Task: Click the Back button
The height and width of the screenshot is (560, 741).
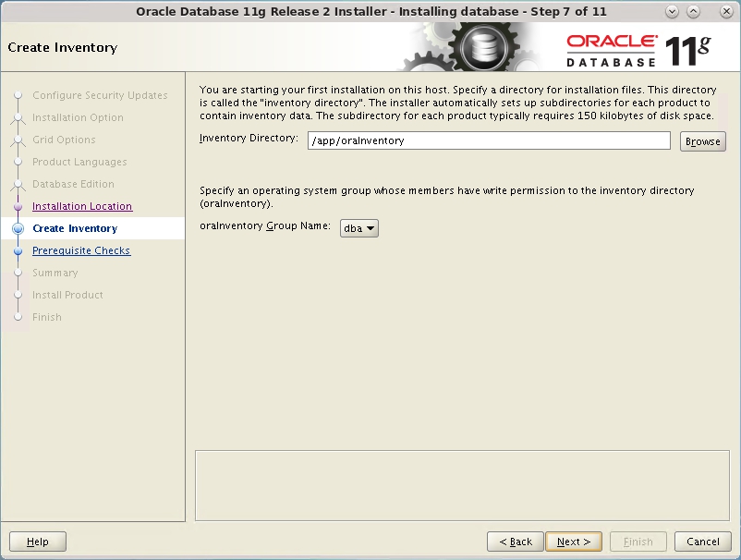Action: (x=516, y=542)
